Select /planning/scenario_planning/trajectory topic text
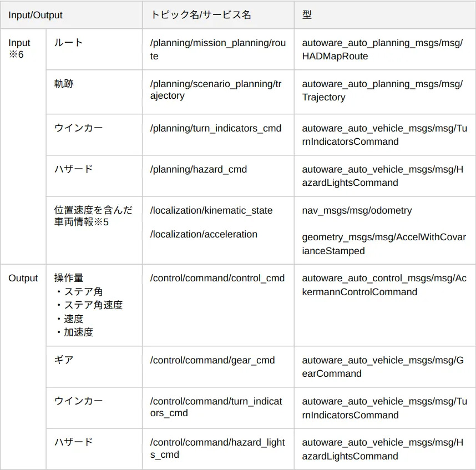This screenshot has width=476, height=470. (x=216, y=89)
